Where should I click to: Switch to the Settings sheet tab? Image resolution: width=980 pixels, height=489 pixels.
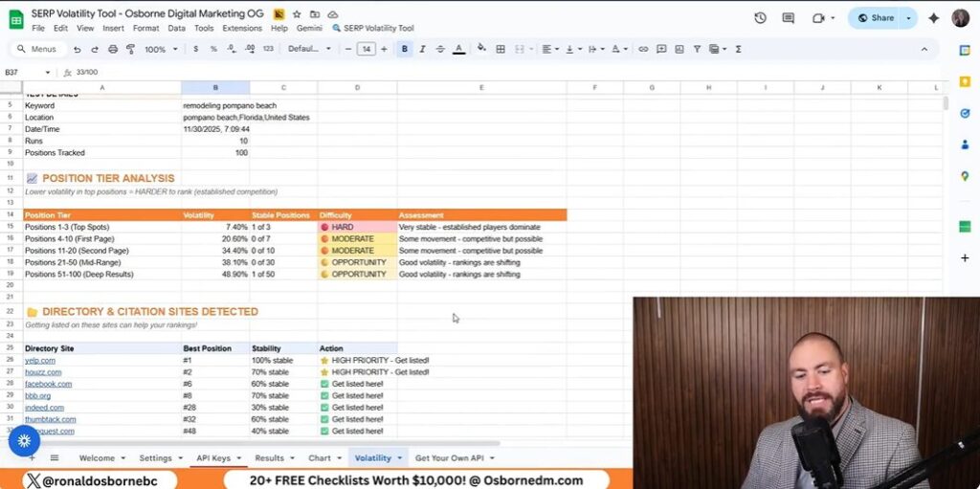click(155, 457)
